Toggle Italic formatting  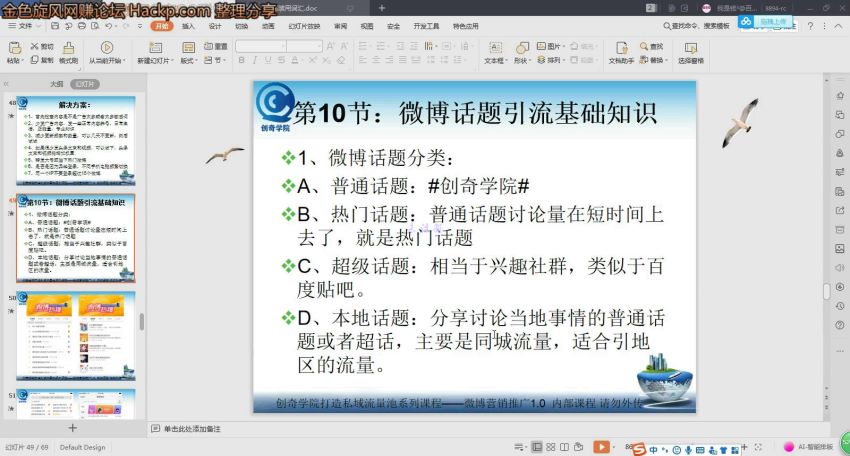click(x=254, y=60)
